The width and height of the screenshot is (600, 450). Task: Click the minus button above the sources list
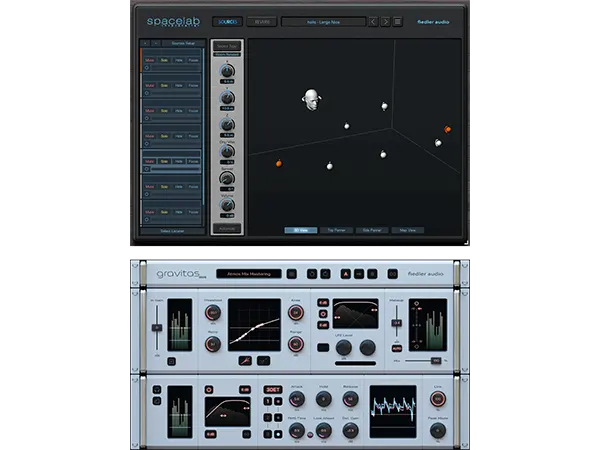pyautogui.click(x=156, y=43)
